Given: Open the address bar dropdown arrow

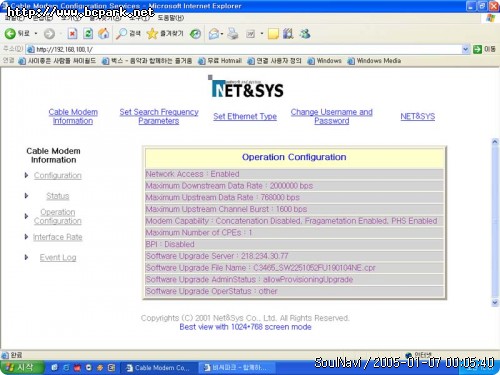Looking at the screenshot, I should (465, 49).
